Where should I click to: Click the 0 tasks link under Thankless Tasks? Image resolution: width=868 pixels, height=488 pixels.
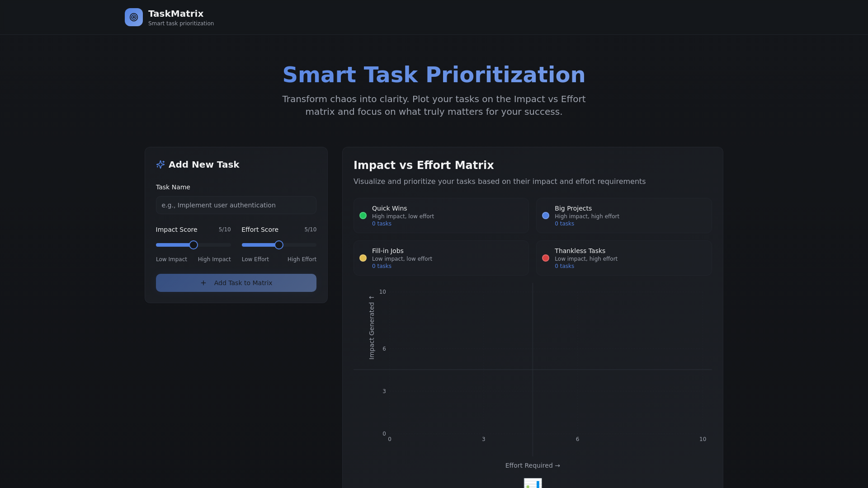pyautogui.click(x=564, y=266)
